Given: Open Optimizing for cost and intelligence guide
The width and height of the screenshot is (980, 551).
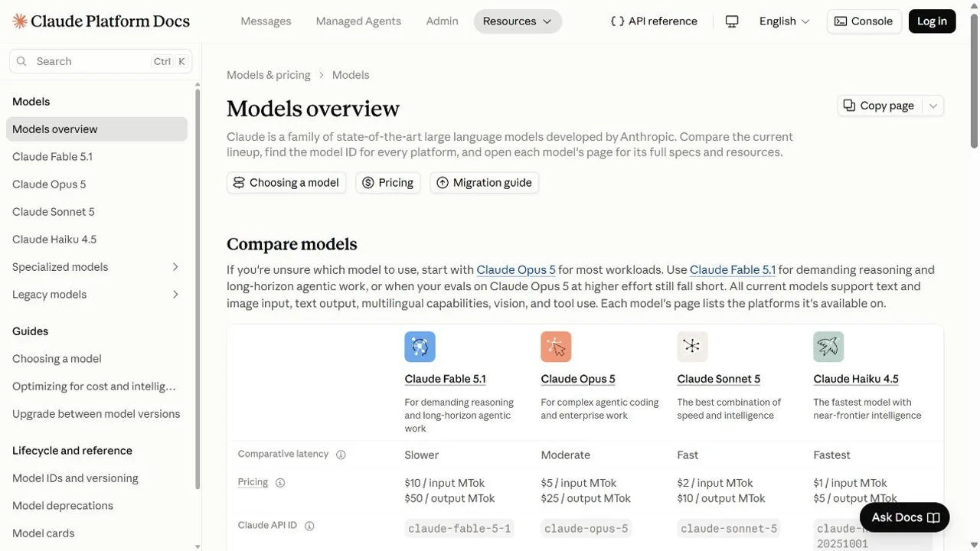Looking at the screenshot, I should 96,386.
